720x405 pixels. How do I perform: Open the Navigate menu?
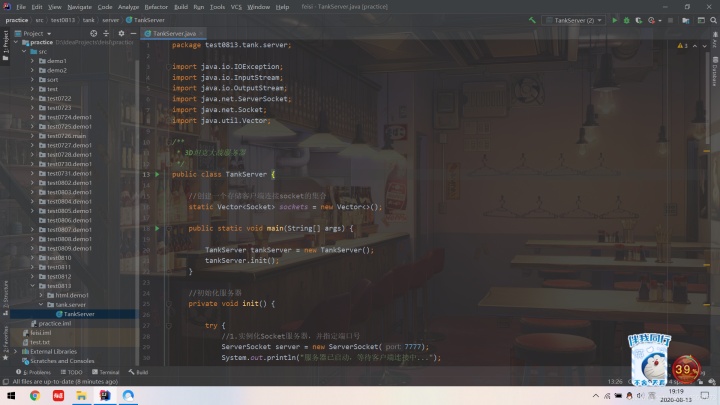pyautogui.click(x=79, y=7)
